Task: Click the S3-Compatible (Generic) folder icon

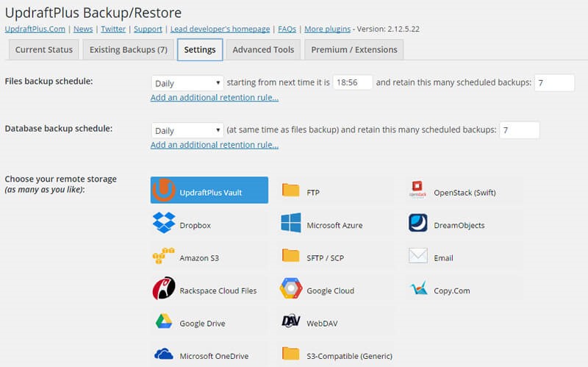Action: click(x=290, y=354)
